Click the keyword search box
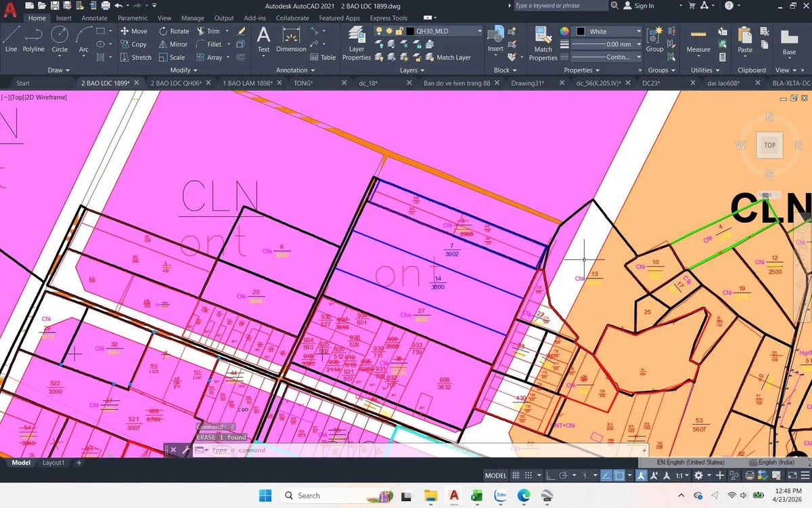Viewport: 812px width, 508px height. 560,5
